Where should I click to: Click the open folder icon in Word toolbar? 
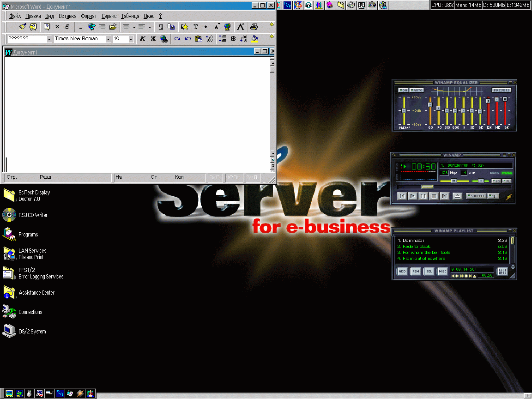click(x=113, y=27)
